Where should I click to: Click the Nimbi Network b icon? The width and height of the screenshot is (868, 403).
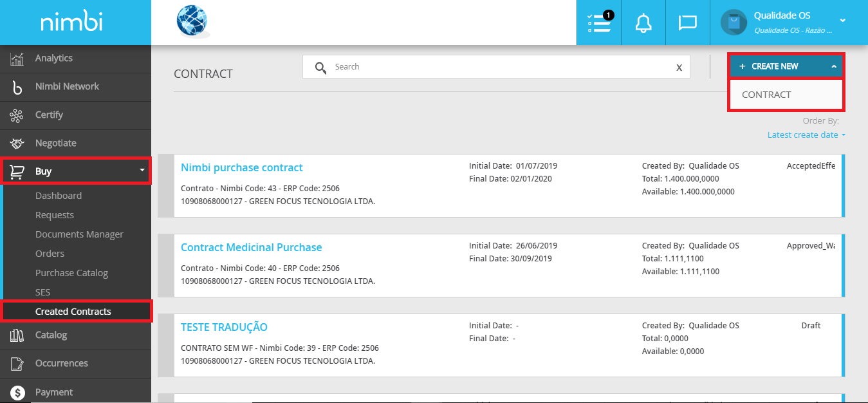tap(17, 87)
